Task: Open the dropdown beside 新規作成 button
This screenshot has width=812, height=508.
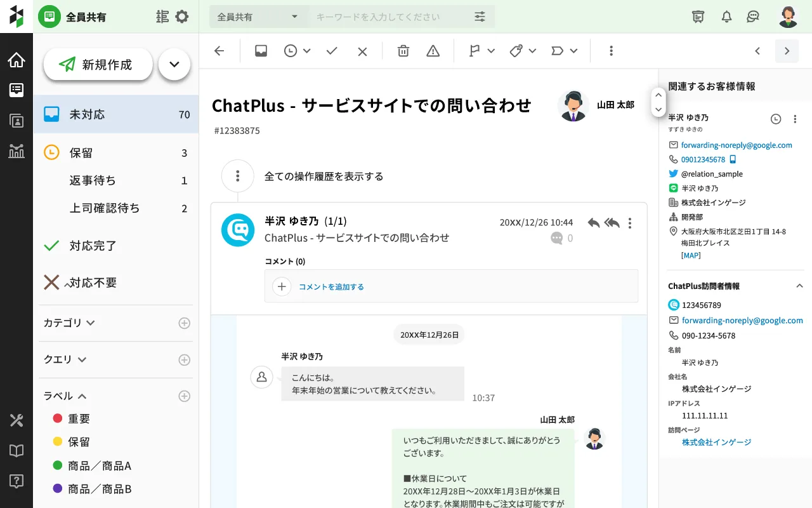Action: (x=174, y=64)
